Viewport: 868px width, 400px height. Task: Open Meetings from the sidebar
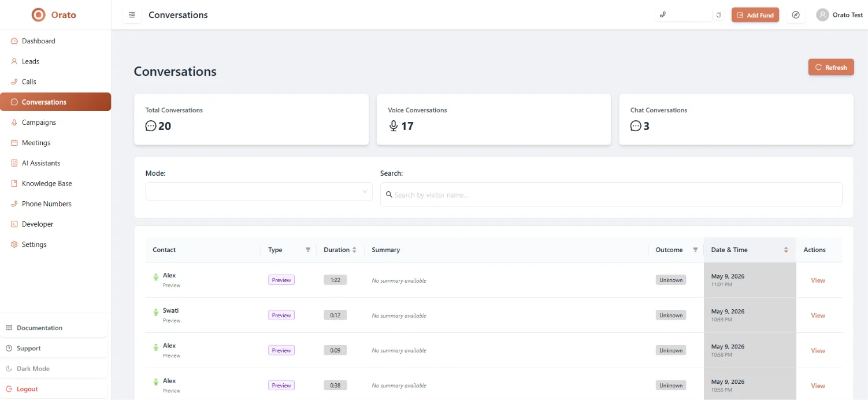(x=55, y=143)
